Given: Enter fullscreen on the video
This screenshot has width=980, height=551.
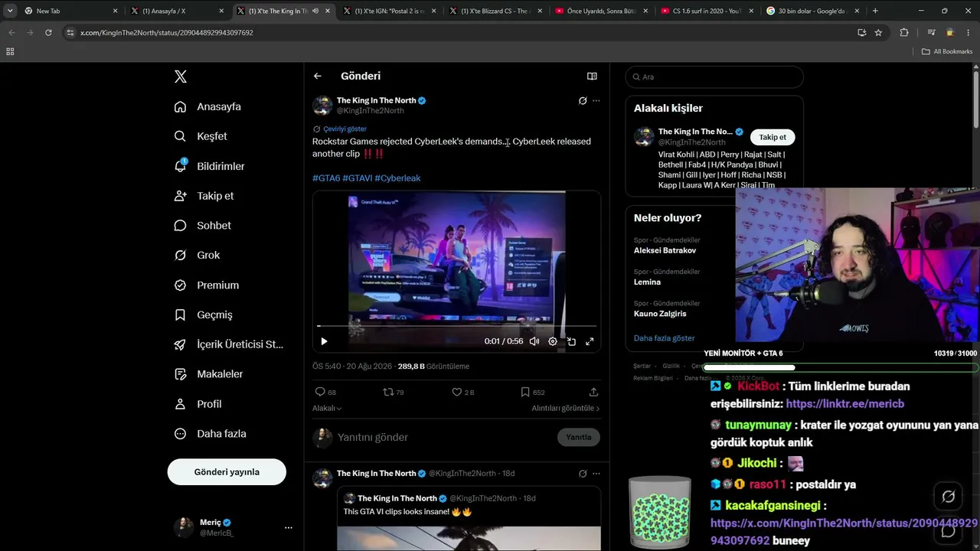Looking at the screenshot, I should [590, 341].
